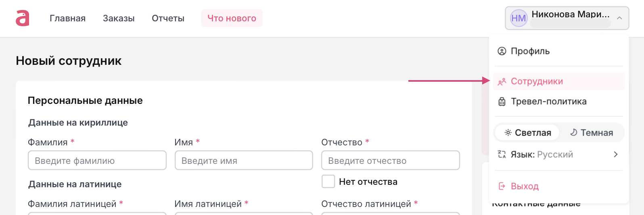Screen dimensions: 644x215
Task: Select 'Тревел-политика' menu entry
Action: 548,101
